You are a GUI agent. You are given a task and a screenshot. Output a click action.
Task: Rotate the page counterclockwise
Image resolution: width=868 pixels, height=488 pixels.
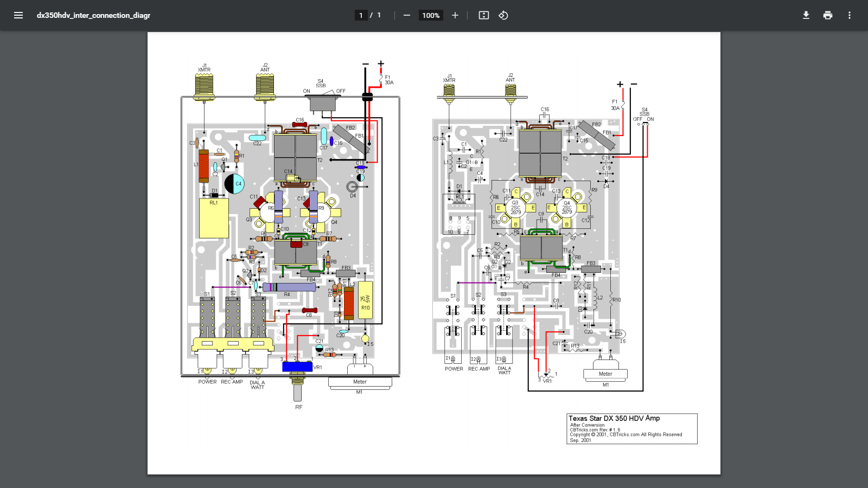tap(503, 15)
